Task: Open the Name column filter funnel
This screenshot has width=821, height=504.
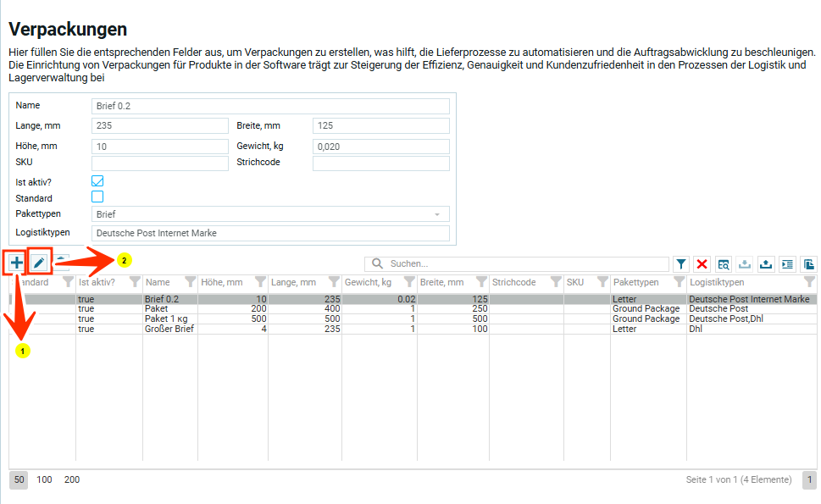Action: (x=190, y=282)
